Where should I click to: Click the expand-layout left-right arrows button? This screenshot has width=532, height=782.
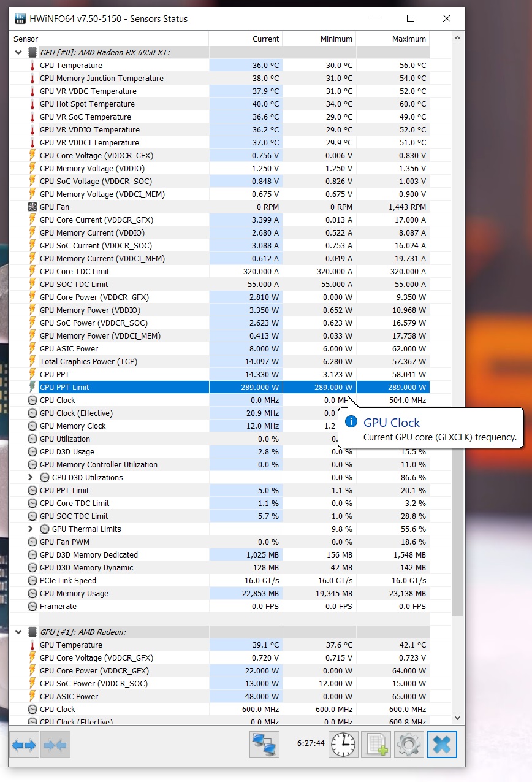point(25,745)
